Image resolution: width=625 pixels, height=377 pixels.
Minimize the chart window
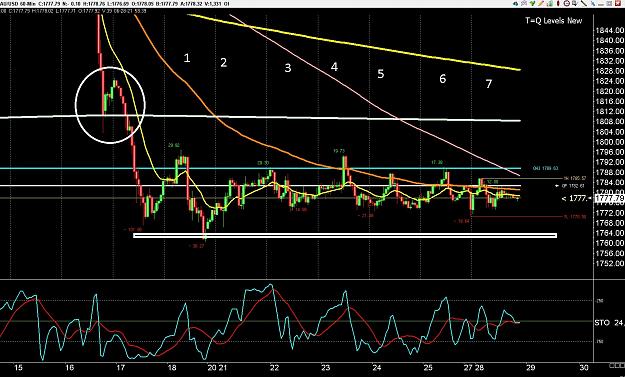click(601, 5)
